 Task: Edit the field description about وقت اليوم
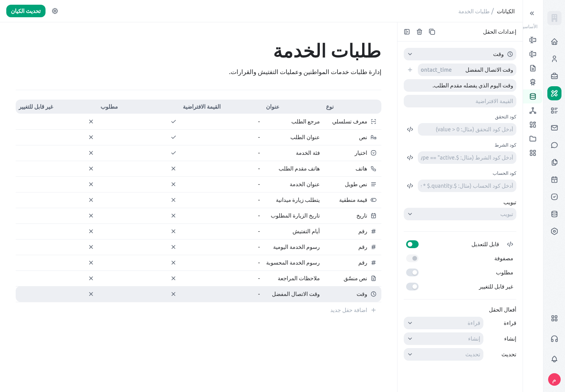tap(460, 85)
